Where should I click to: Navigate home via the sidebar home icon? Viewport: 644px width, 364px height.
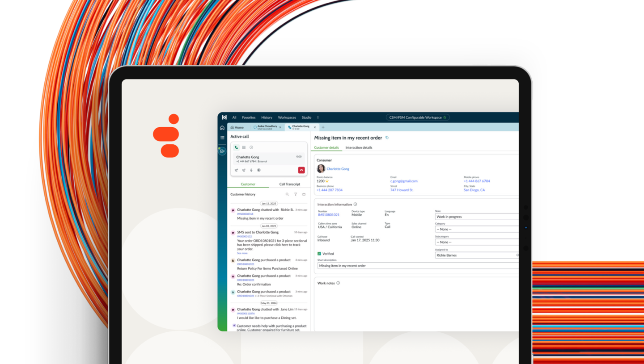click(x=222, y=127)
